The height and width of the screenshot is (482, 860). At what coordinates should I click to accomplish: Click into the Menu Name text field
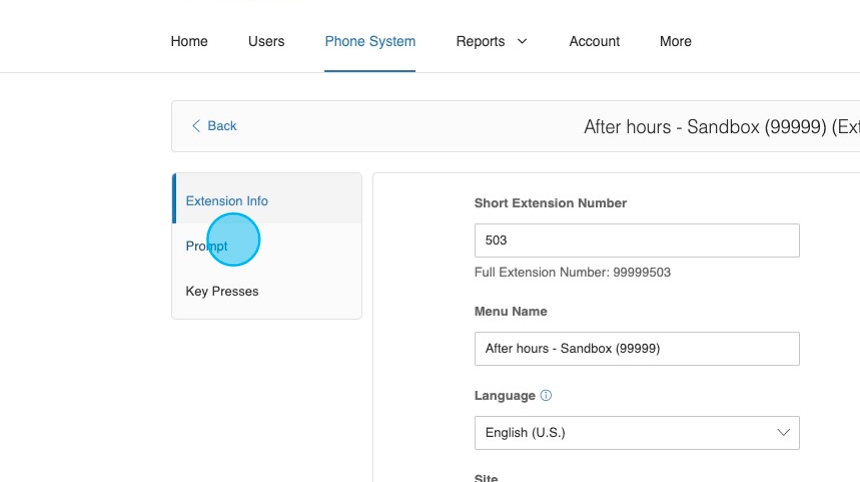point(636,349)
